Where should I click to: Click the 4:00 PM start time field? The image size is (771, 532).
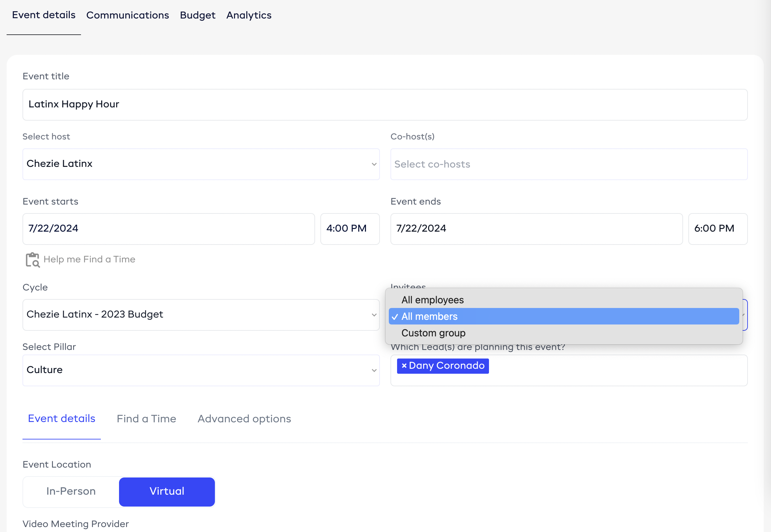349,229
